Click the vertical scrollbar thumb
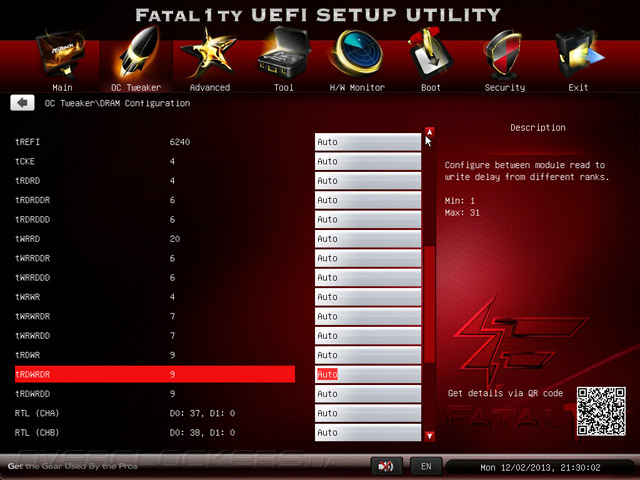This screenshot has height=480, width=640. click(x=429, y=304)
